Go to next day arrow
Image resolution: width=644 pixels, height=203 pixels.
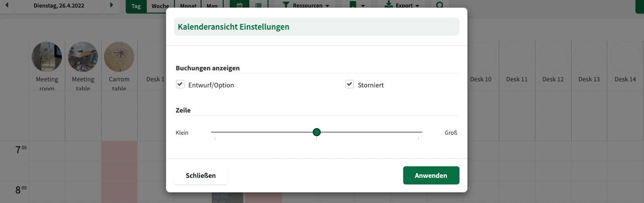(x=112, y=6)
